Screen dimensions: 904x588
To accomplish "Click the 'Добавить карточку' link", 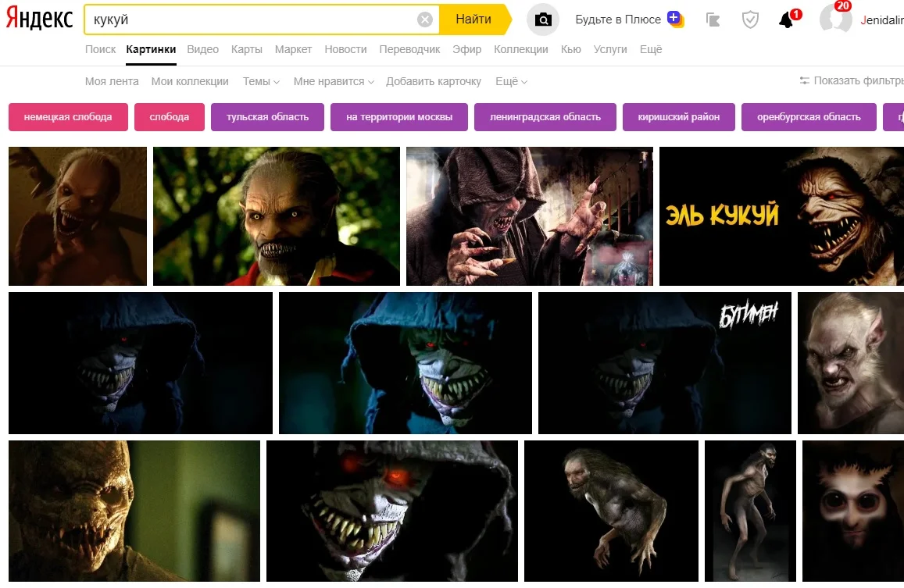I will (434, 80).
